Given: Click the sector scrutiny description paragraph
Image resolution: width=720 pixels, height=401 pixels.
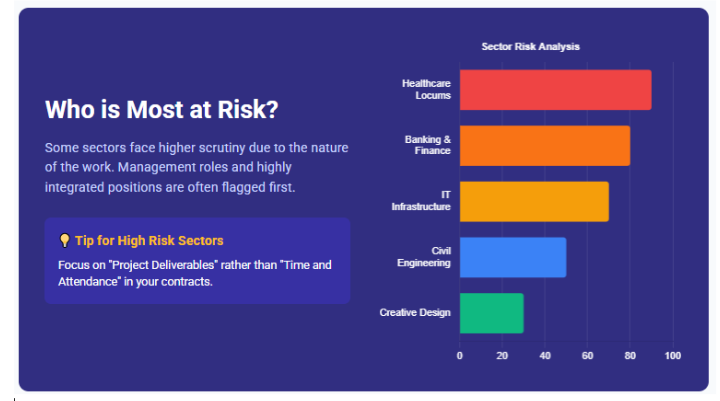Looking at the screenshot, I should (x=197, y=167).
